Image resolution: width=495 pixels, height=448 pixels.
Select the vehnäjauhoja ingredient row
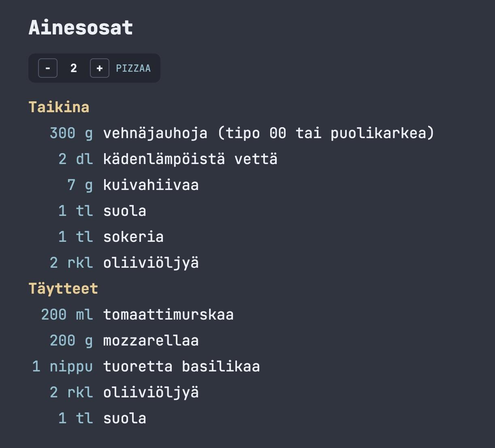(268, 133)
